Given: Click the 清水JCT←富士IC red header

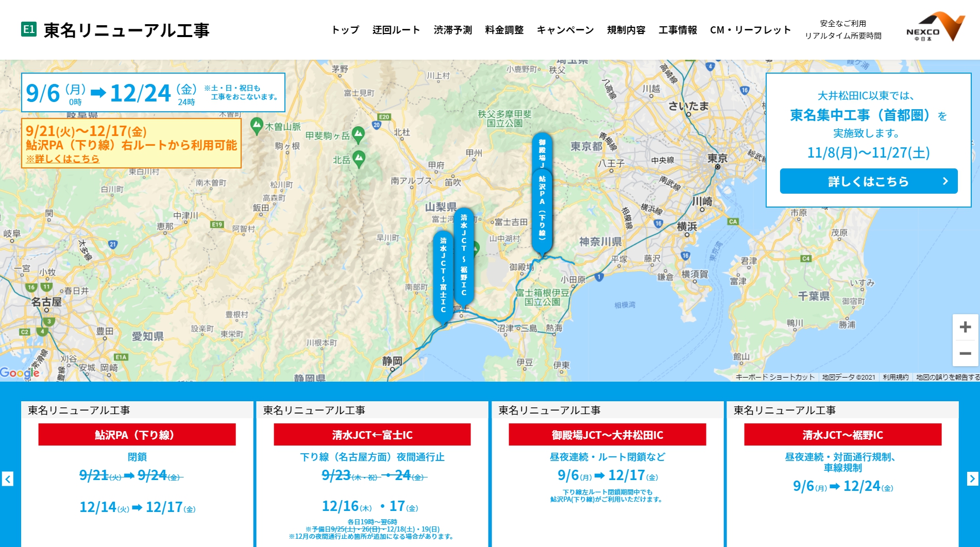Looking at the screenshot, I should click(x=372, y=435).
